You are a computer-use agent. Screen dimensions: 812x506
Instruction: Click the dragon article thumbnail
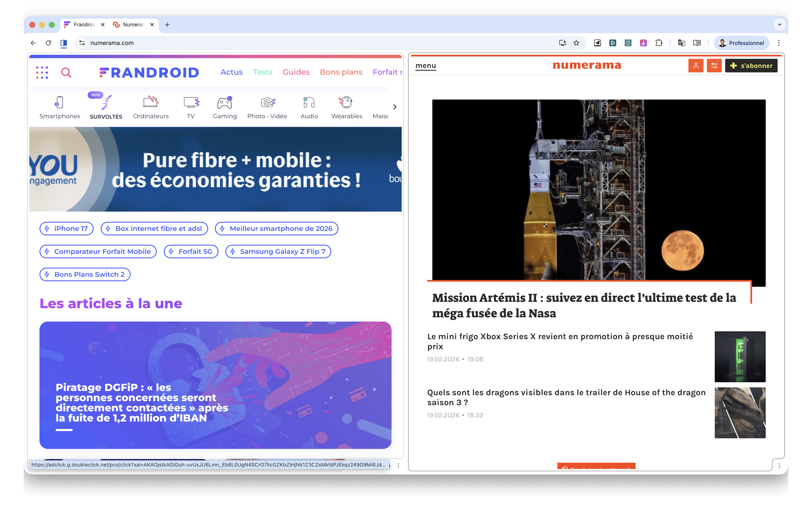click(740, 413)
